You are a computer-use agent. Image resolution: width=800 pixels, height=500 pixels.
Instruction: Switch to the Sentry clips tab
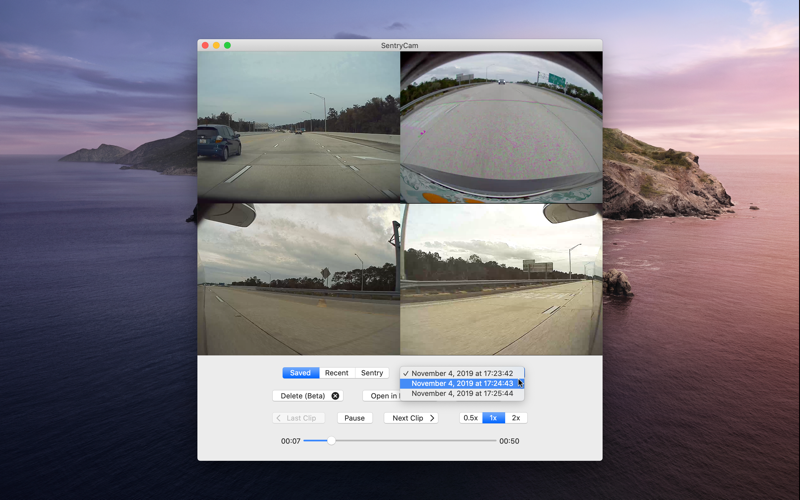tap(372, 373)
